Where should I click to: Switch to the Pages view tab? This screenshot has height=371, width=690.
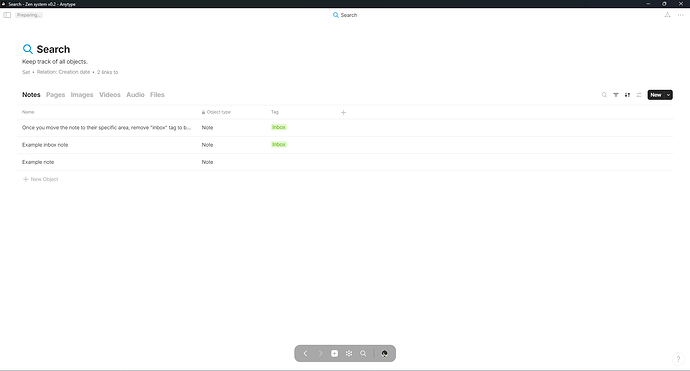pyautogui.click(x=55, y=95)
